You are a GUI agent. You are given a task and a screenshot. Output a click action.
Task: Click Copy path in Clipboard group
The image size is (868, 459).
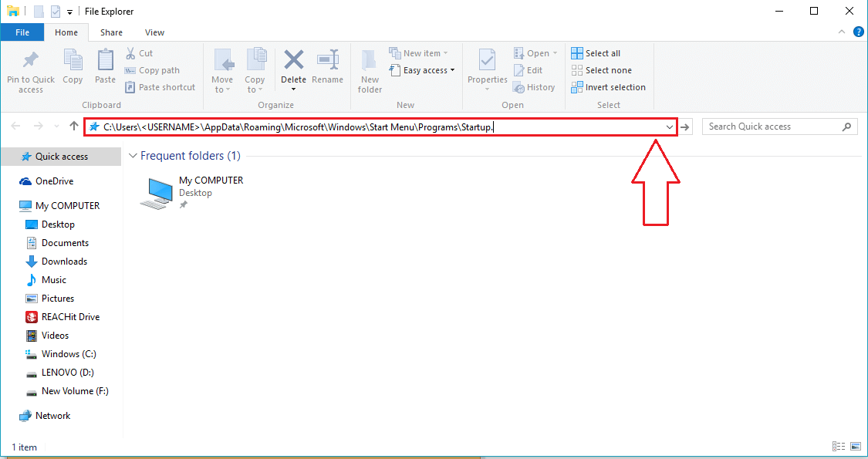click(x=152, y=70)
